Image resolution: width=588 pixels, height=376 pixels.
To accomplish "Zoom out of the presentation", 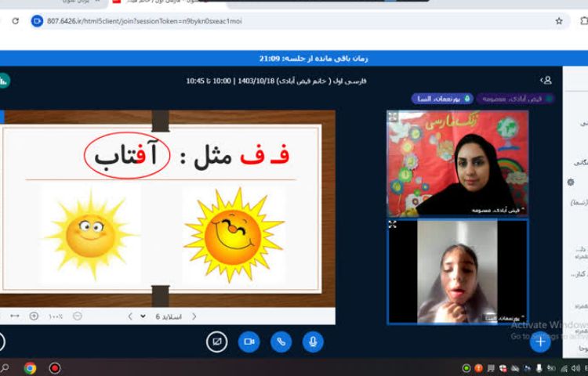I will click(78, 316).
